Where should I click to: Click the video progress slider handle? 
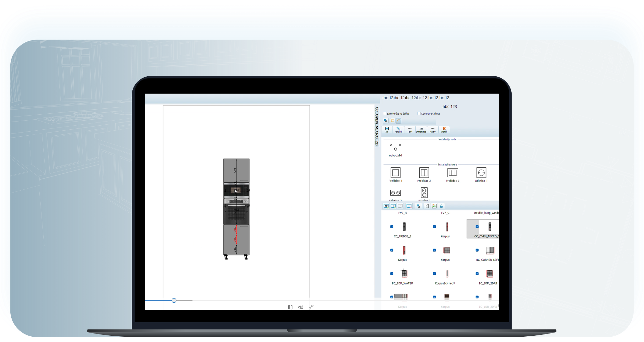coord(174,301)
